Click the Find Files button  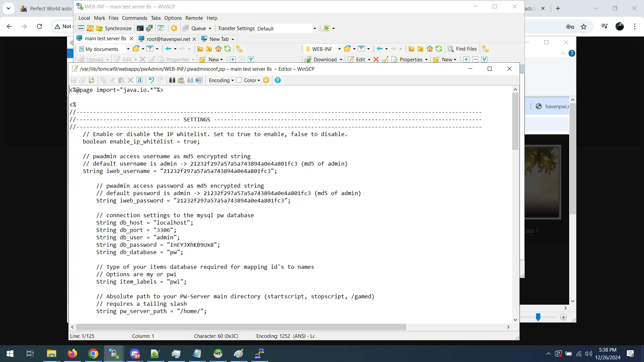click(462, 49)
